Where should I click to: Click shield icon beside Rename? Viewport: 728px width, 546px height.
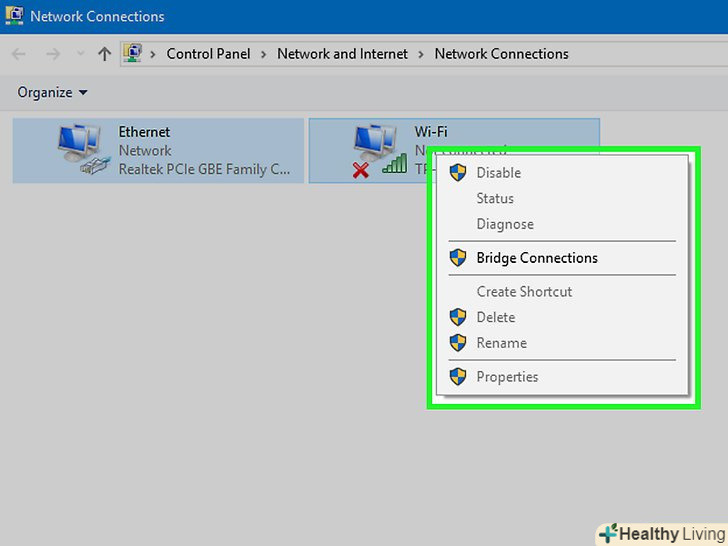pyautogui.click(x=458, y=343)
